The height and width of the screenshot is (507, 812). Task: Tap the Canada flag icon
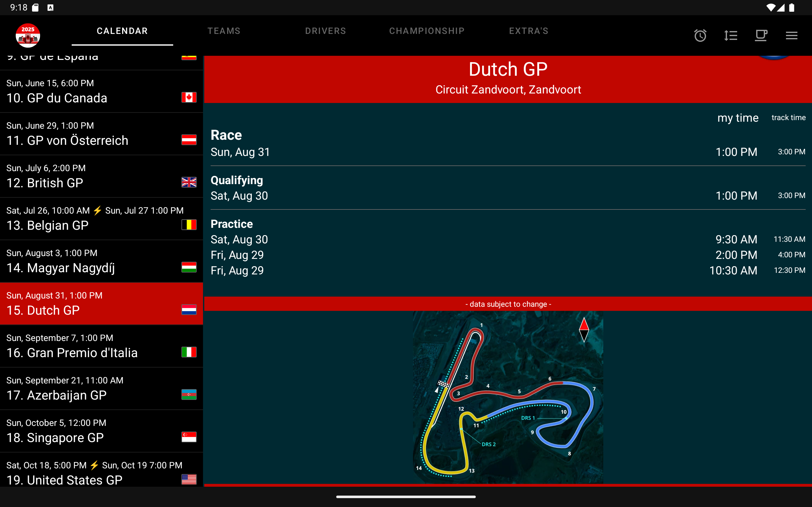point(189,97)
